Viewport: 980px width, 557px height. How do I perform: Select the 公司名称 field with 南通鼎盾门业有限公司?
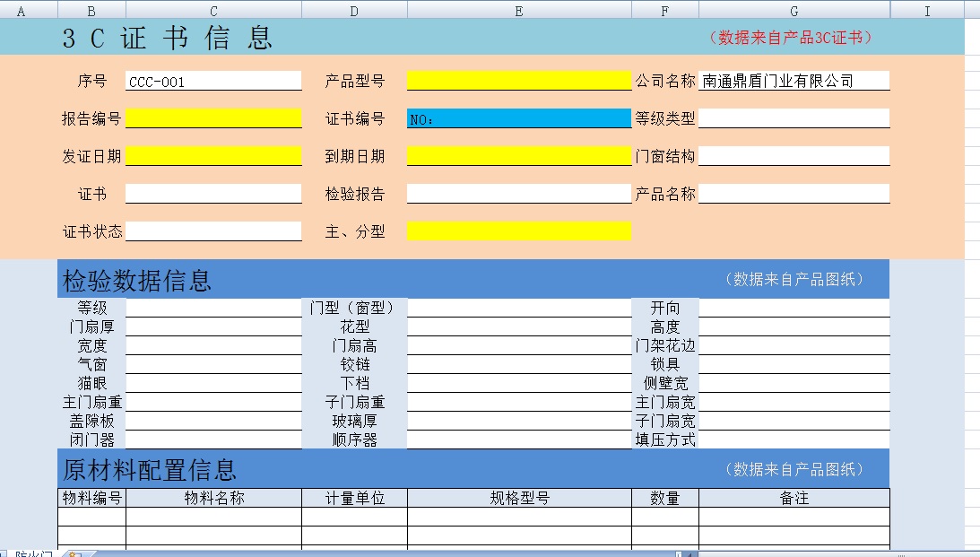[794, 81]
